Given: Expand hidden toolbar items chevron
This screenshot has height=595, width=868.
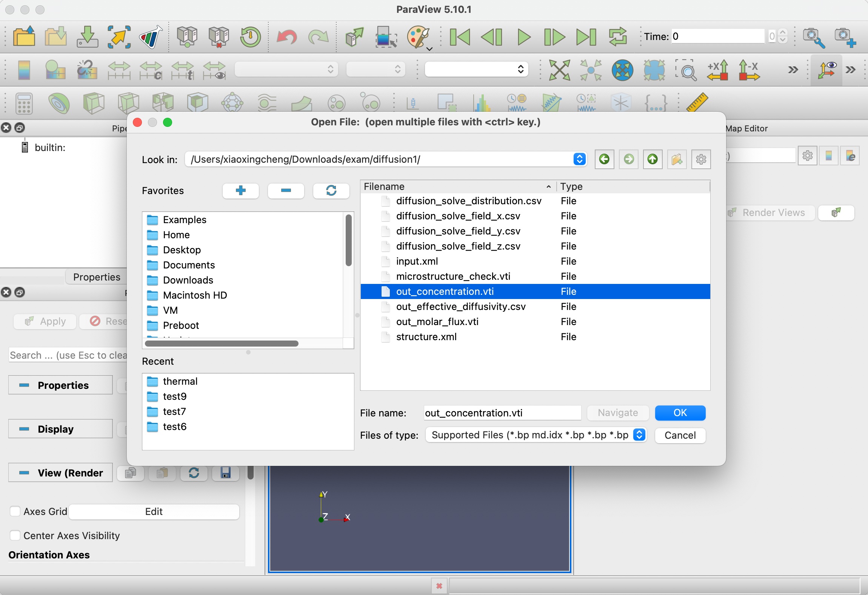Looking at the screenshot, I should point(793,70).
